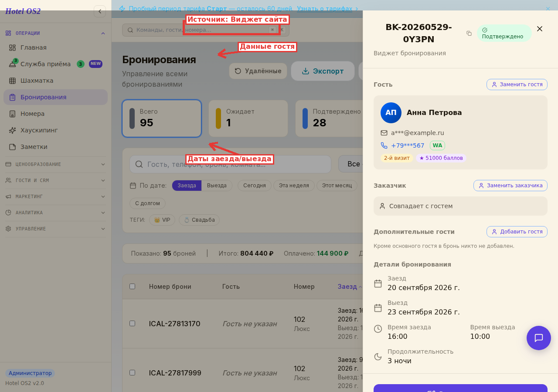The image size is (558, 392).
Task: Click NEW badge beside Служба приёма
Action: point(95,64)
